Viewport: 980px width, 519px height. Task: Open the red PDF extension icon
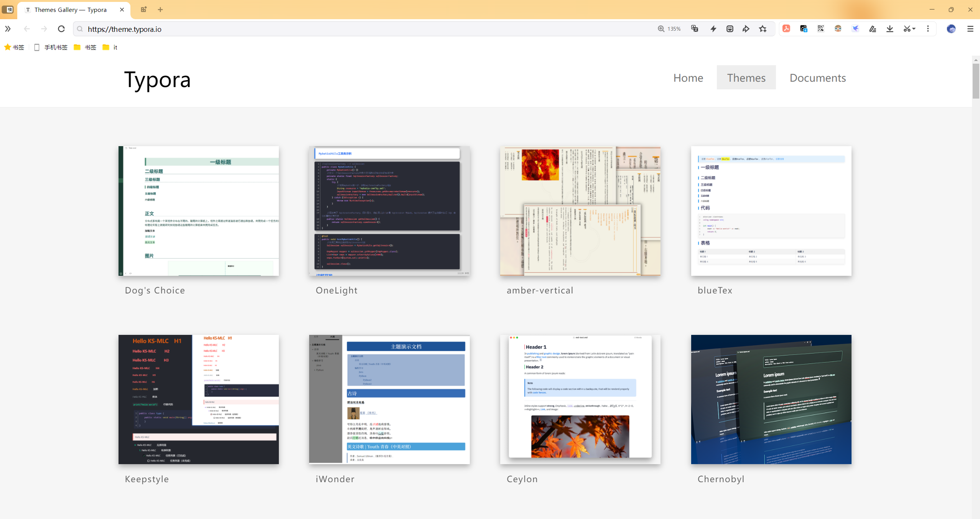786,29
